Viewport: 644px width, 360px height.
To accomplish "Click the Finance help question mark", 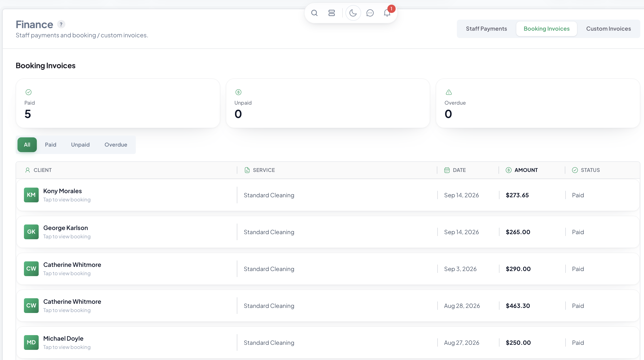I will [61, 24].
